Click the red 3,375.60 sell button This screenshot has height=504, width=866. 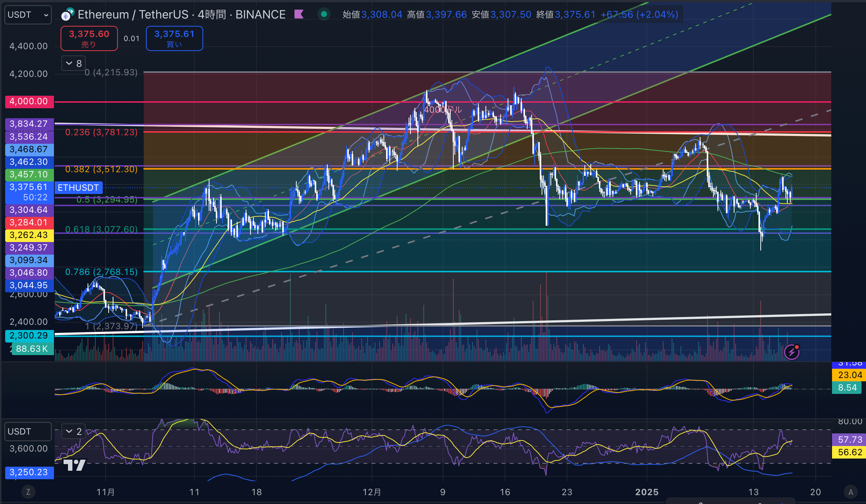point(89,38)
